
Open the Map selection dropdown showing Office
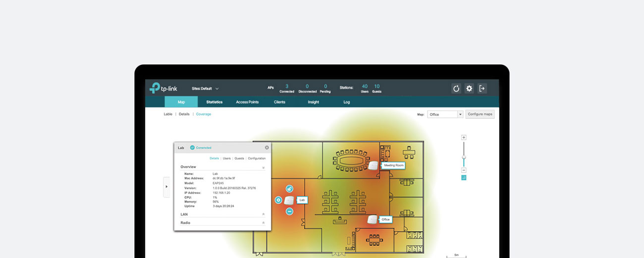tap(445, 114)
